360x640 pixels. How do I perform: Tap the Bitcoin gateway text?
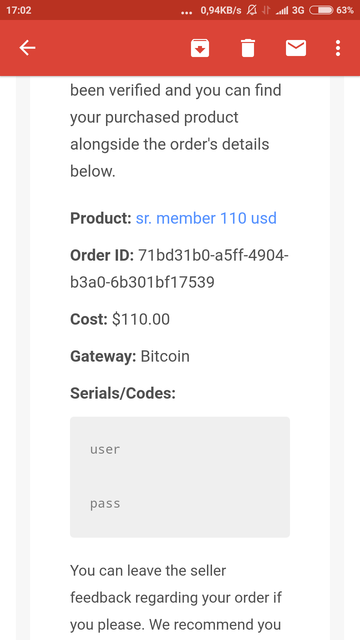[165, 356]
